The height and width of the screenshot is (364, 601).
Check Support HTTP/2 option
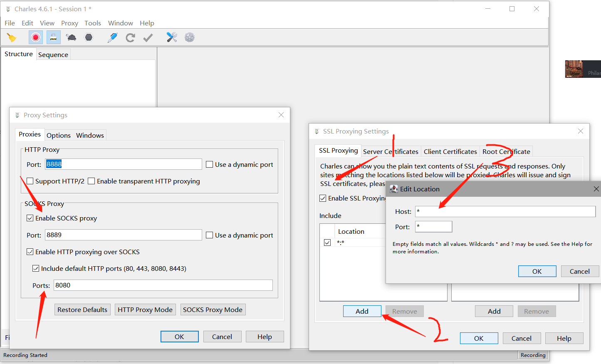pos(30,181)
